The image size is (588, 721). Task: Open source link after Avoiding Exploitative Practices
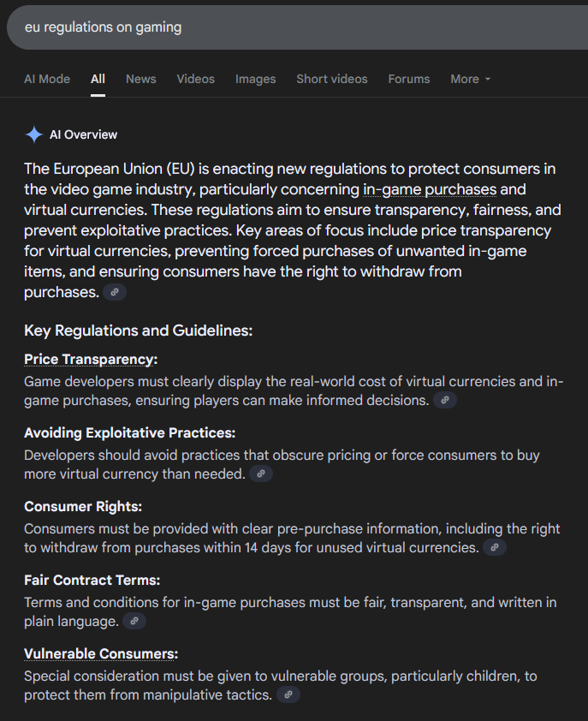[x=261, y=474]
